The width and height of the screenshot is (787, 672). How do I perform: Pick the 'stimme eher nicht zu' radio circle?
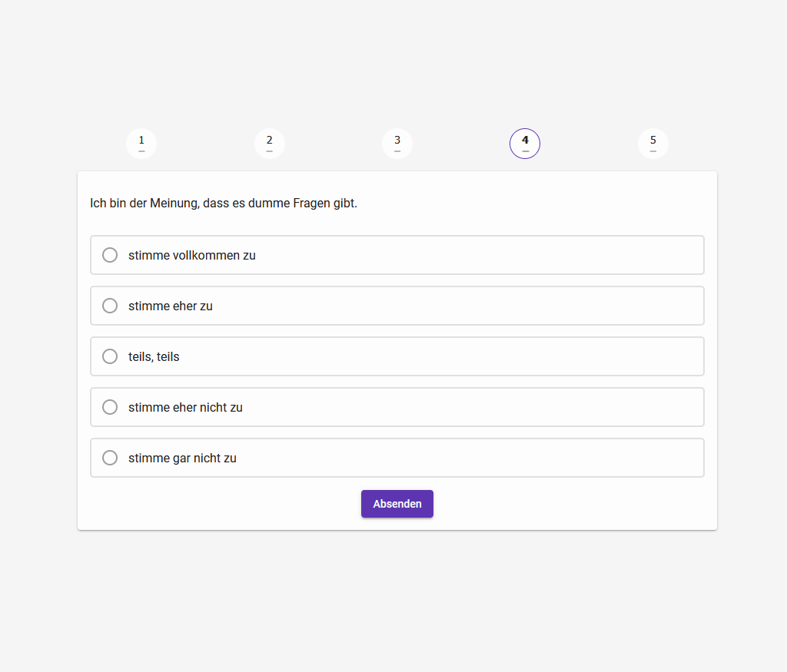110,407
